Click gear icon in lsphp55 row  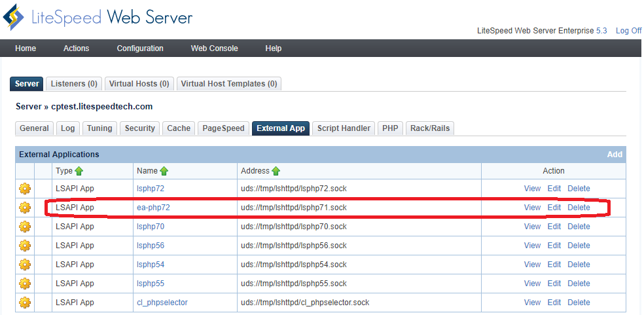(x=25, y=284)
